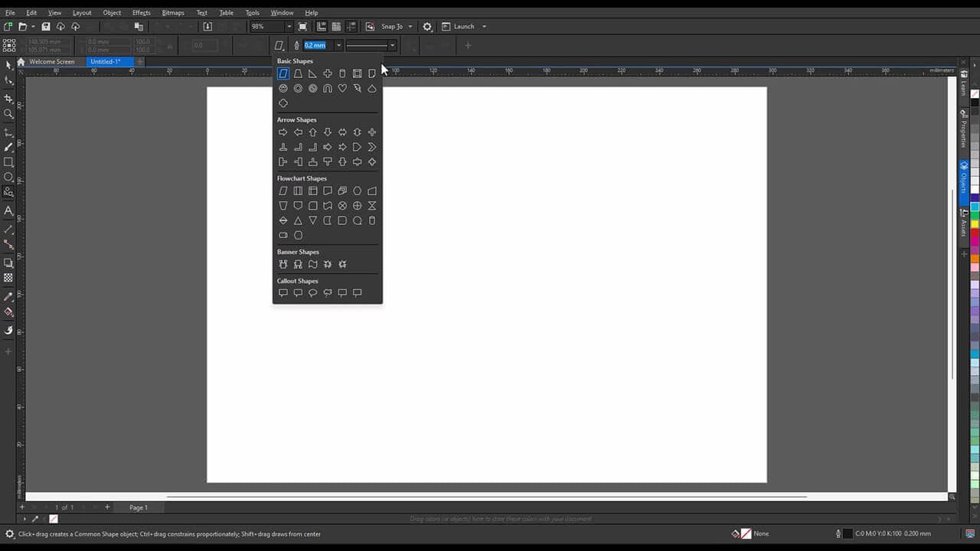Add a new page with plus button
Image resolution: width=980 pixels, height=551 pixels.
click(x=107, y=507)
